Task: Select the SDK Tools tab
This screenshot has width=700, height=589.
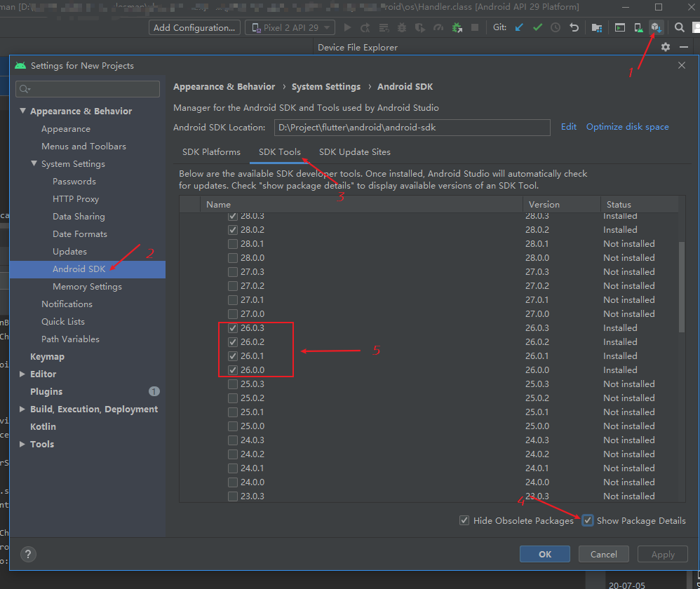Action: [x=279, y=152]
